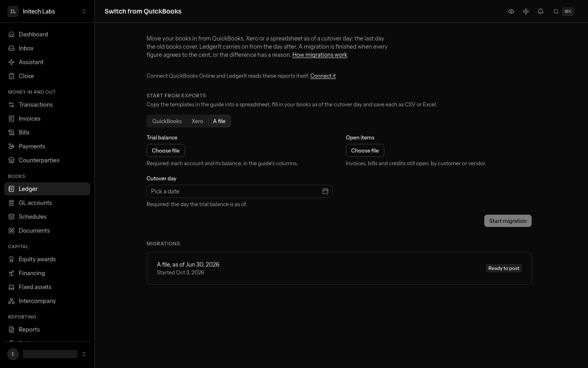Go to Reports in the sidebar
Screen dimensions: 588x368
pyautogui.click(x=47, y=330)
